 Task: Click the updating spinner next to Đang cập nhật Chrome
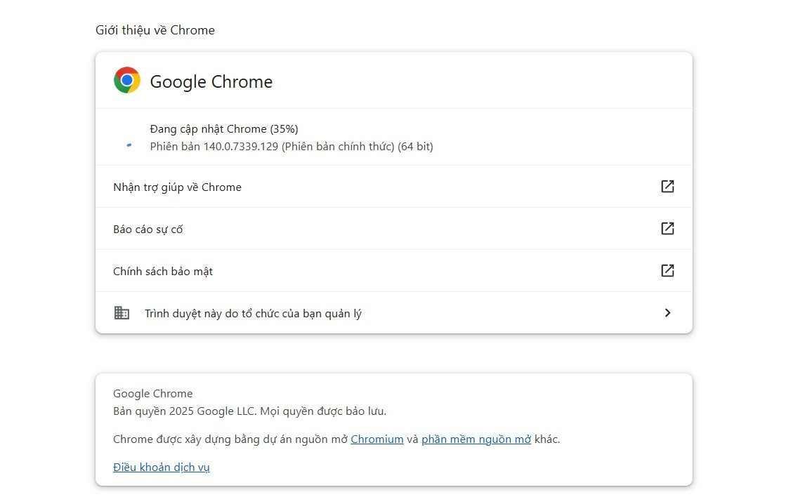(x=129, y=145)
